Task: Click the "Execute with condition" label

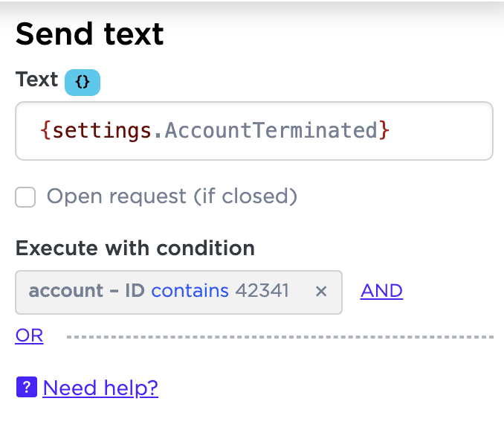Action: tap(135, 248)
